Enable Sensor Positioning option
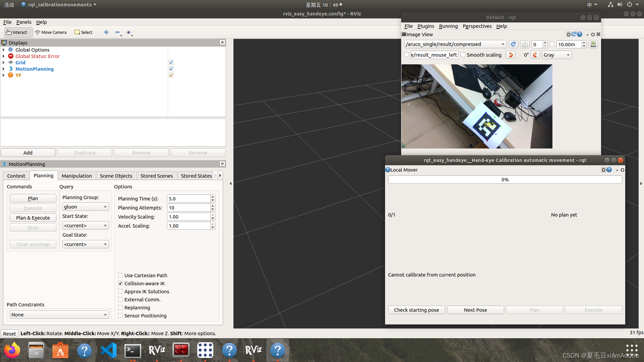Image resolution: width=644 pixels, height=362 pixels. (x=120, y=316)
